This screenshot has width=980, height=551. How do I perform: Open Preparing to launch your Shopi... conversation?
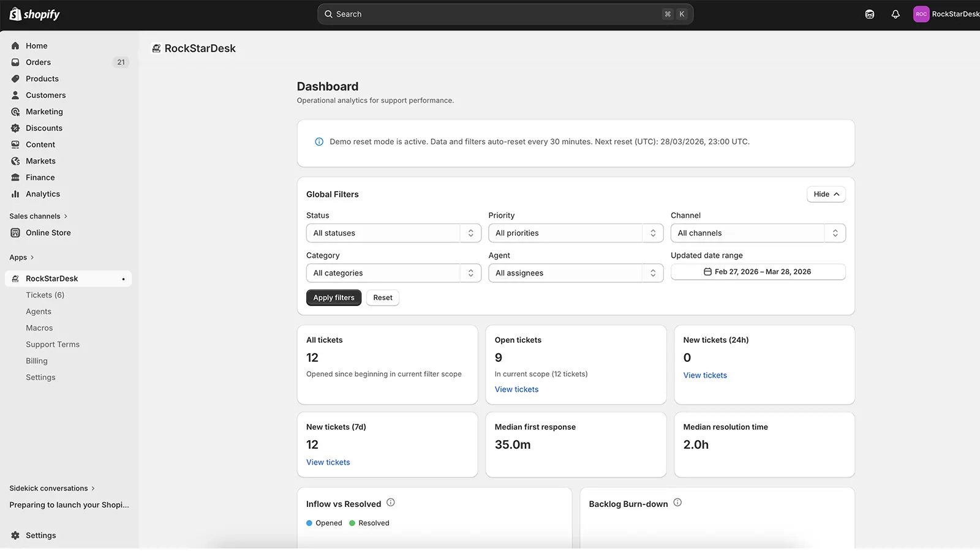click(69, 505)
